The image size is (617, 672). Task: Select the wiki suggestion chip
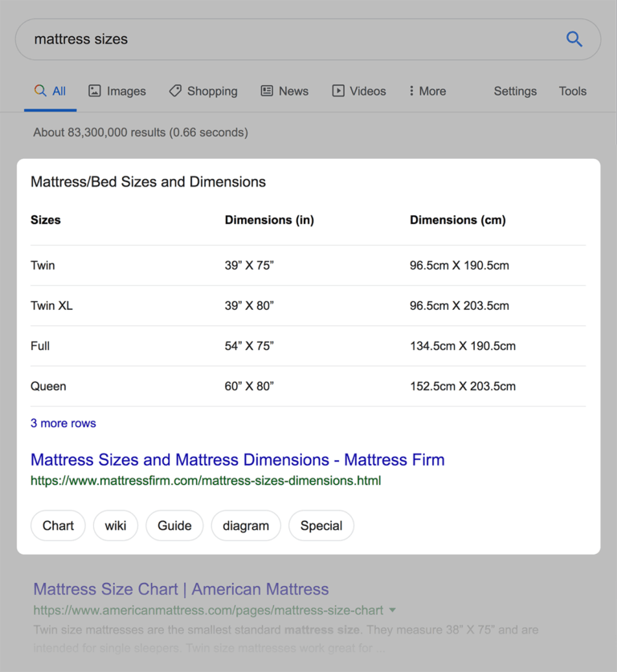(116, 526)
